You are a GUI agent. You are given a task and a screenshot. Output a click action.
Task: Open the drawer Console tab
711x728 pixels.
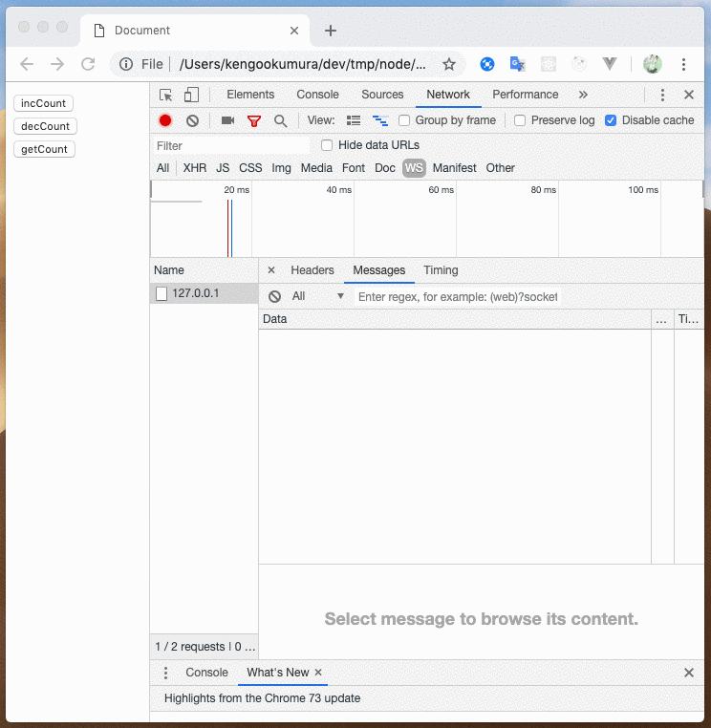coord(206,673)
